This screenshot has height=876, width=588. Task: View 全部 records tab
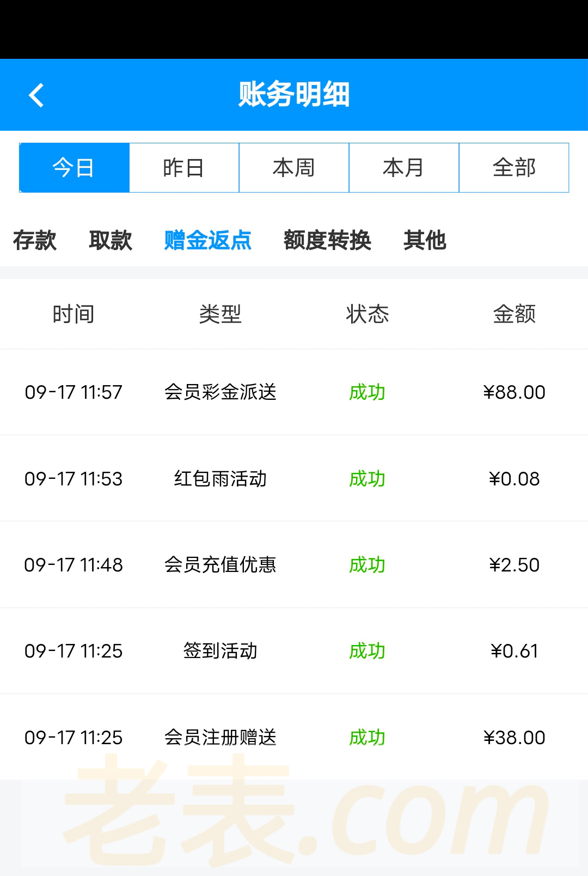point(514,168)
